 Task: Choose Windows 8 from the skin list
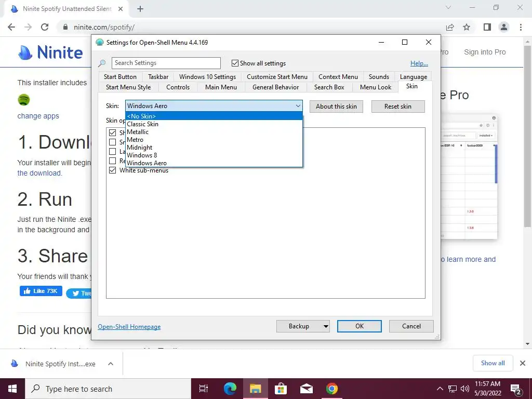[214, 155]
